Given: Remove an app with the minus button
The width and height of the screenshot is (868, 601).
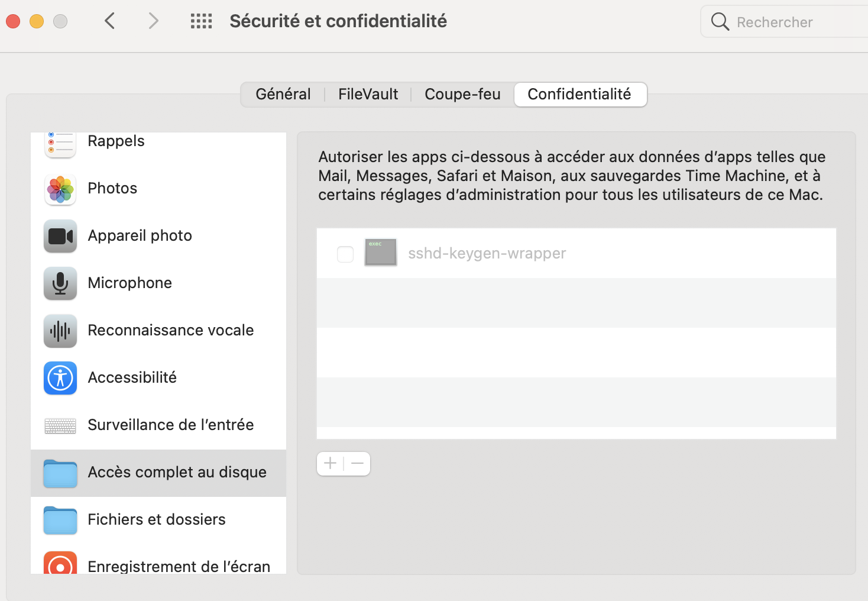Looking at the screenshot, I should (x=357, y=464).
